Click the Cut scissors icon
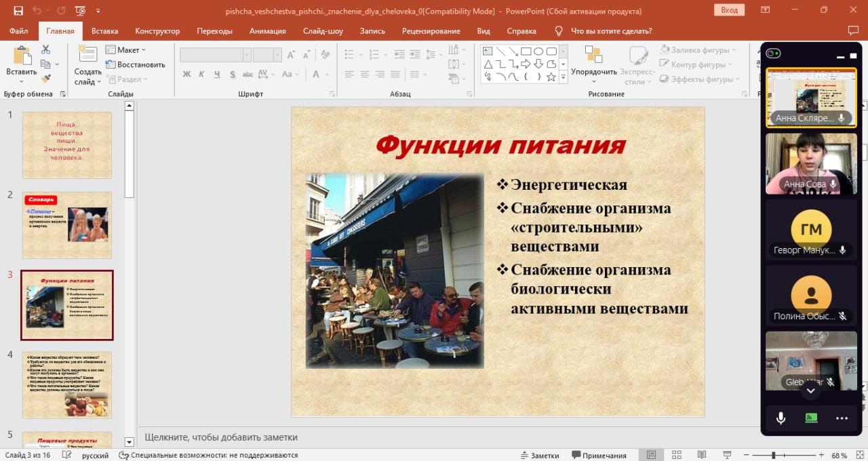This screenshot has width=868, height=461. (x=45, y=49)
